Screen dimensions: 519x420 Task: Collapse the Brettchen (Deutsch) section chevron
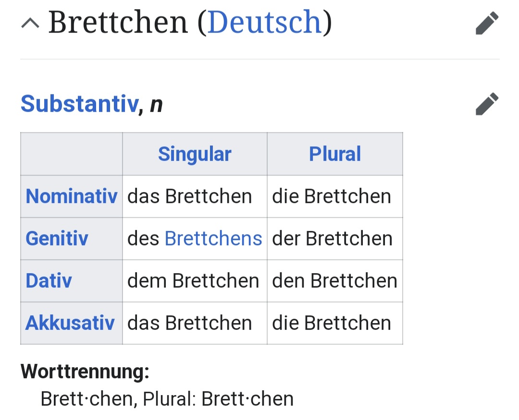coord(30,24)
